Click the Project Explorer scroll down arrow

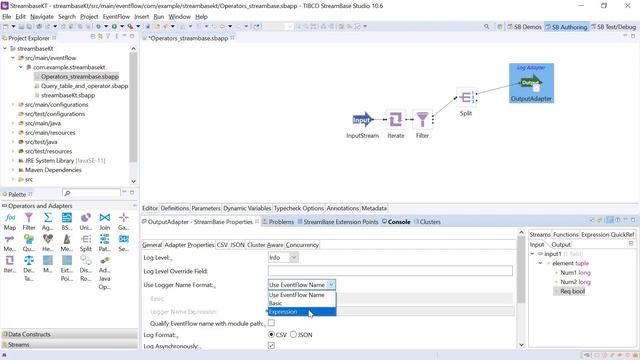[133, 181]
